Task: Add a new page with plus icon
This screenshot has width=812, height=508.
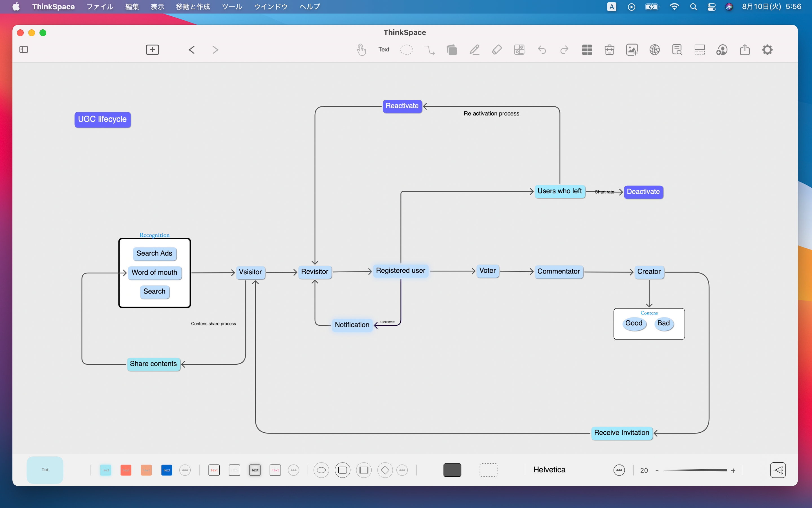Action: click(x=152, y=50)
